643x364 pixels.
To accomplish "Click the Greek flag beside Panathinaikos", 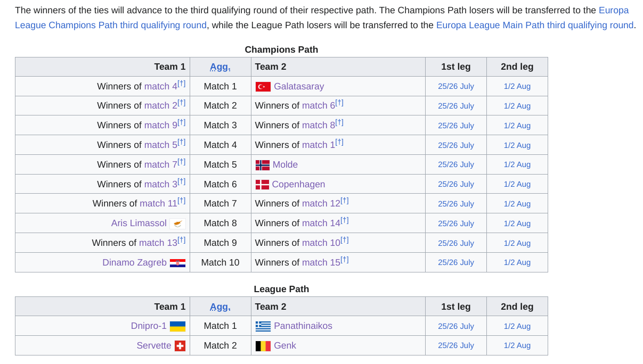I will (x=263, y=326).
